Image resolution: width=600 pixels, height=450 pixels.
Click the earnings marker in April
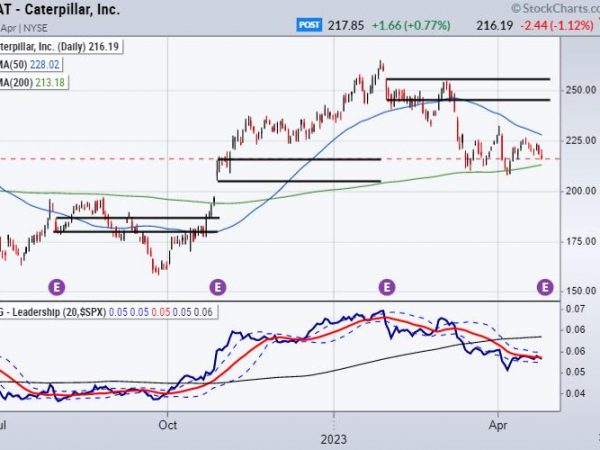(545, 287)
